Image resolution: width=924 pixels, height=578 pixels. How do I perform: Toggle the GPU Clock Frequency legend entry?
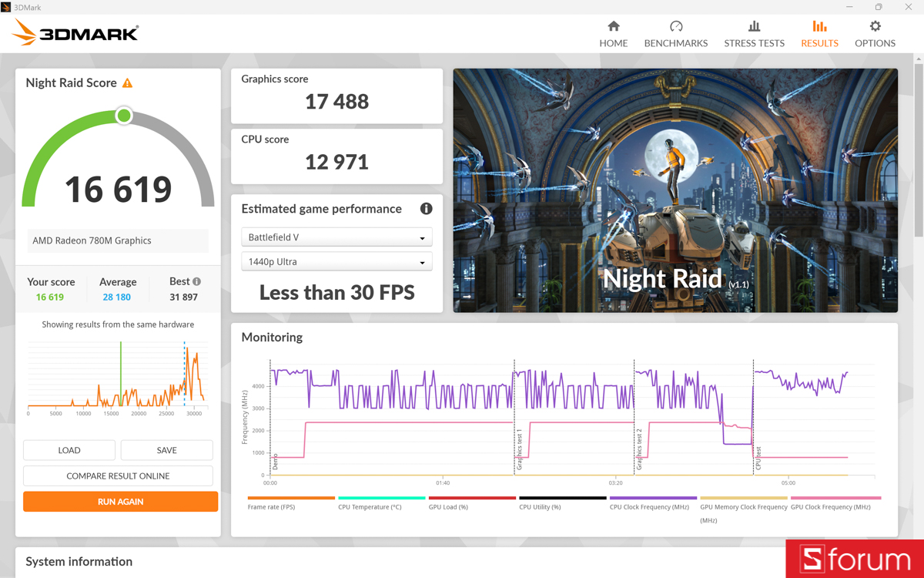click(835, 503)
